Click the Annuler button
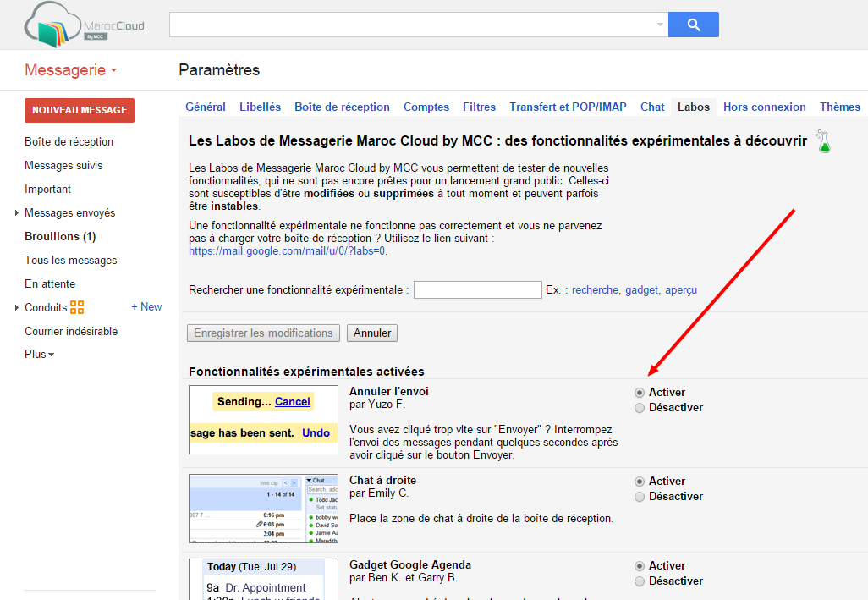868x600 pixels. [372, 333]
